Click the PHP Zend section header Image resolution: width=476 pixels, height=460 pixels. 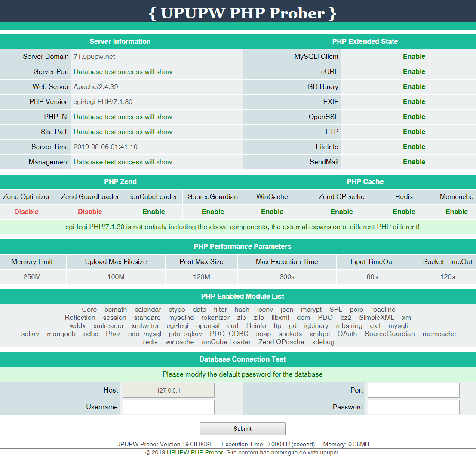(120, 182)
